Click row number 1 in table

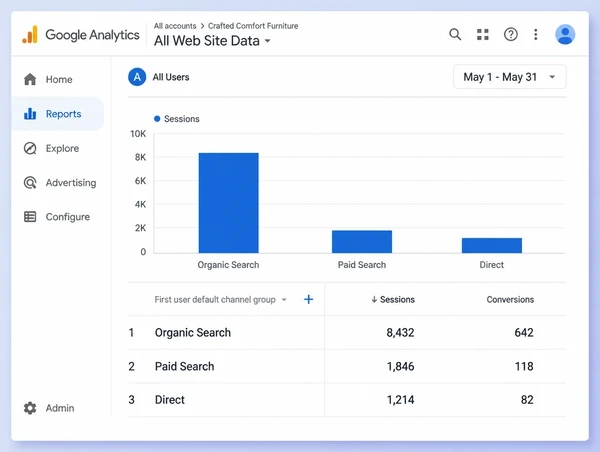[x=131, y=333]
